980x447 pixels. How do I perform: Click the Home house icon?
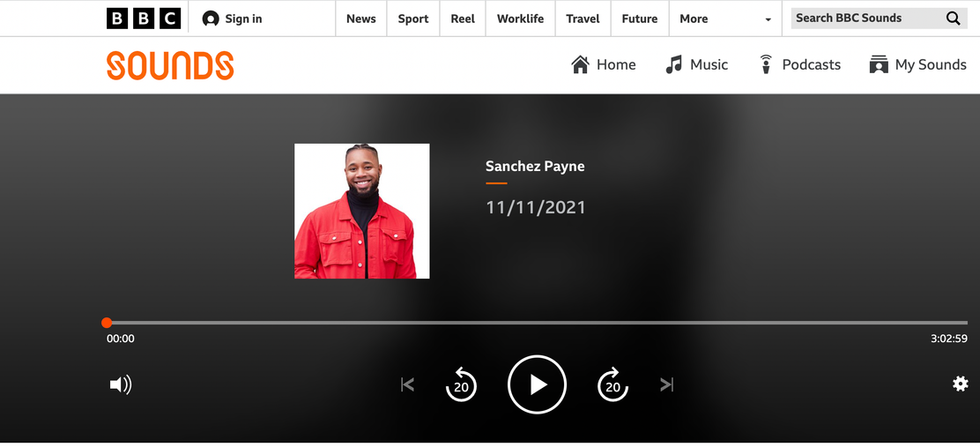click(x=581, y=64)
